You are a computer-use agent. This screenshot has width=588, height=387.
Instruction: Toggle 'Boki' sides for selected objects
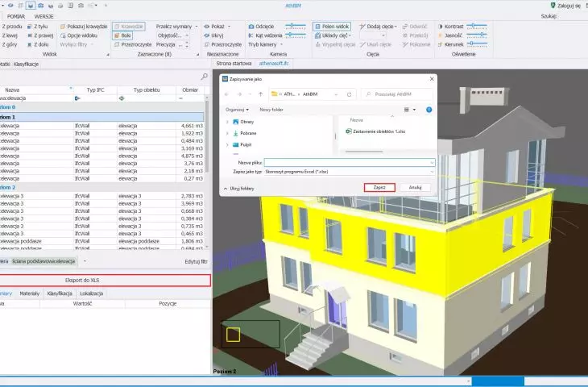[x=122, y=35]
